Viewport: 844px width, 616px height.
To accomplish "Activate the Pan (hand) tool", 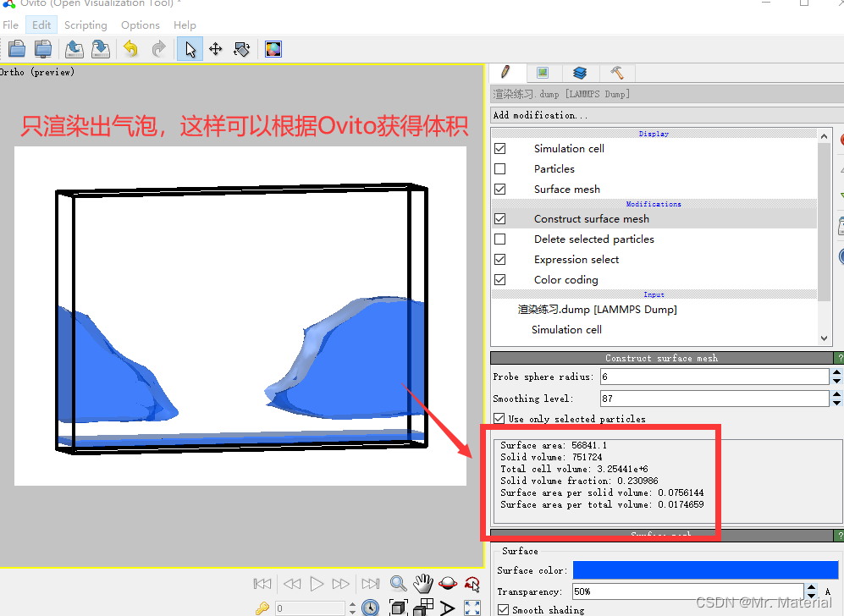I will 423,584.
